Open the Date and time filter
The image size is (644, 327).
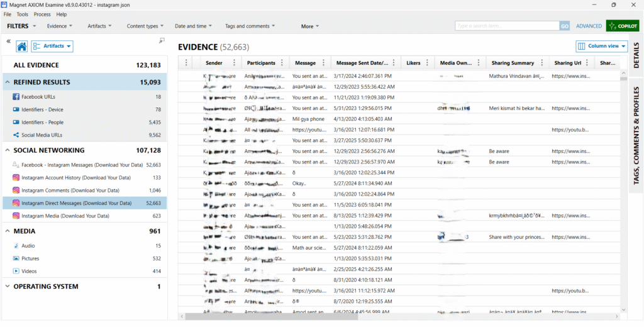pos(194,26)
